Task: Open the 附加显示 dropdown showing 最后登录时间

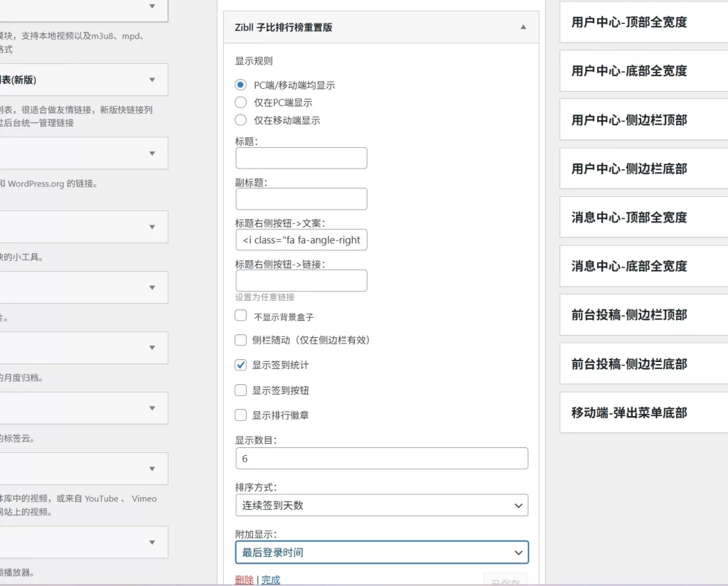Action: click(x=381, y=552)
